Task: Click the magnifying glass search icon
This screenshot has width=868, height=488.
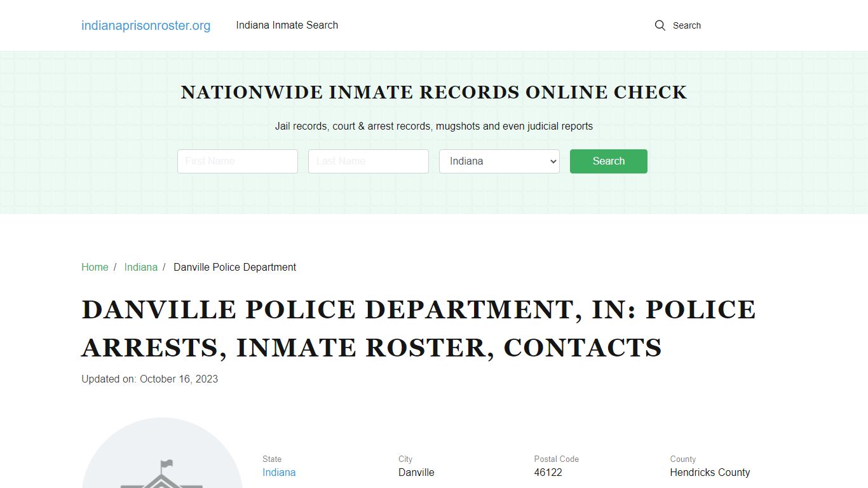Action: (660, 25)
